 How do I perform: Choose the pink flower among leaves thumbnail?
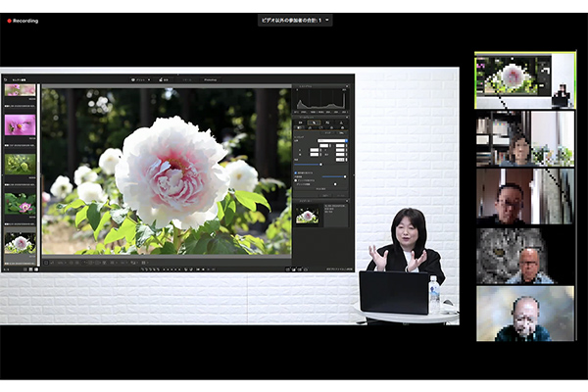tap(20, 203)
